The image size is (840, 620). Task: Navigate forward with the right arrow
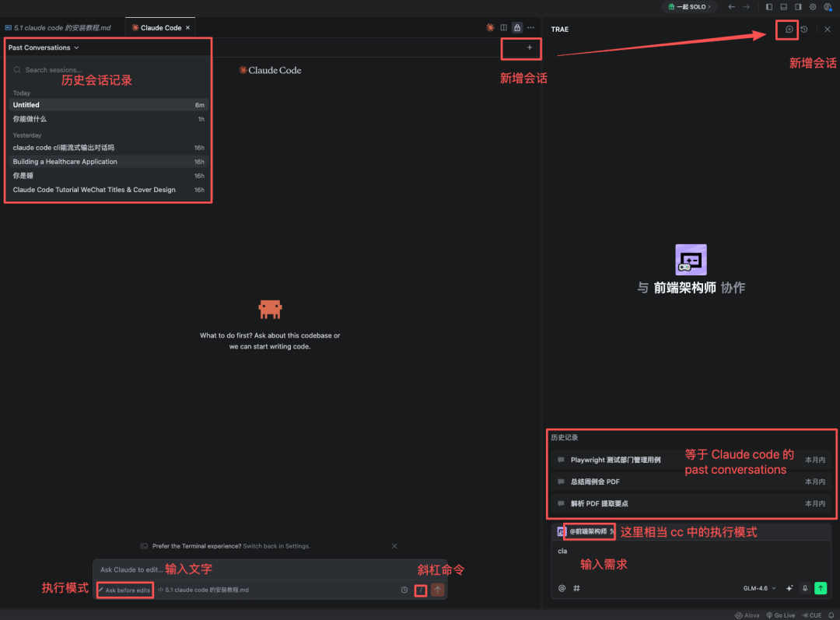(746, 7)
